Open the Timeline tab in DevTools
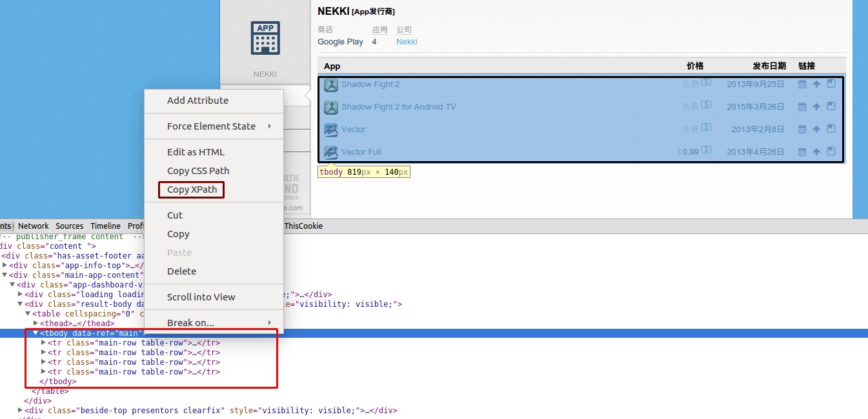Viewport: 868px width, 419px height. (105, 226)
